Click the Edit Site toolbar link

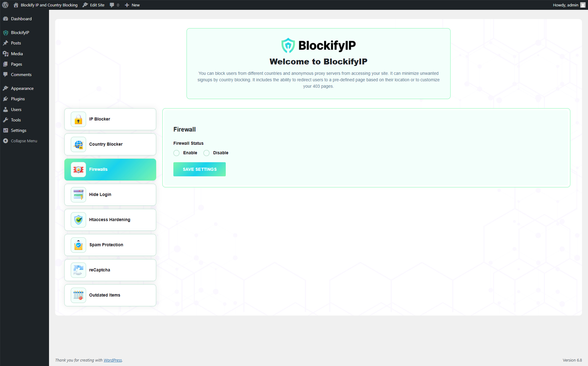click(94, 5)
